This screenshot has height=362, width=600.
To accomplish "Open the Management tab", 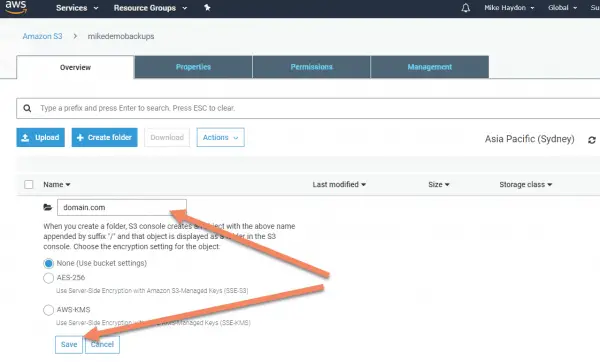I will [430, 67].
